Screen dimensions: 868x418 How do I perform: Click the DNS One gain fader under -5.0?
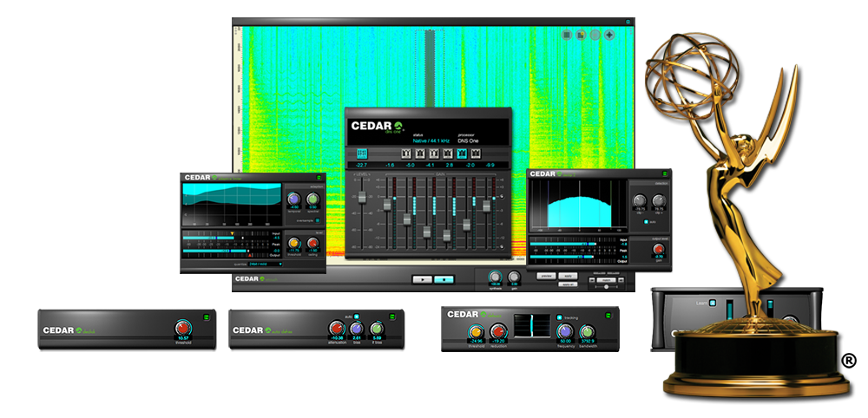(407, 219)
